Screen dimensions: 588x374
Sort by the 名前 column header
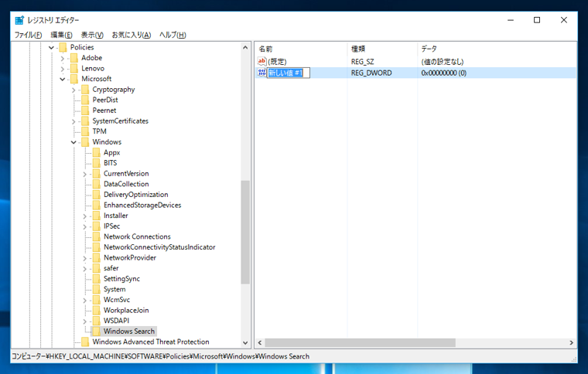pos(301,49)
